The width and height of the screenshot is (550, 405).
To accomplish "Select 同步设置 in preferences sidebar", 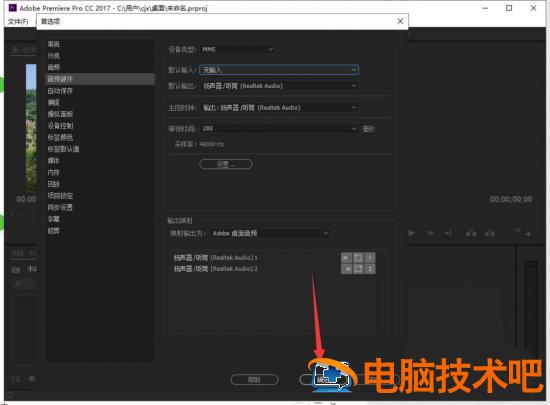I will [60, 207].
